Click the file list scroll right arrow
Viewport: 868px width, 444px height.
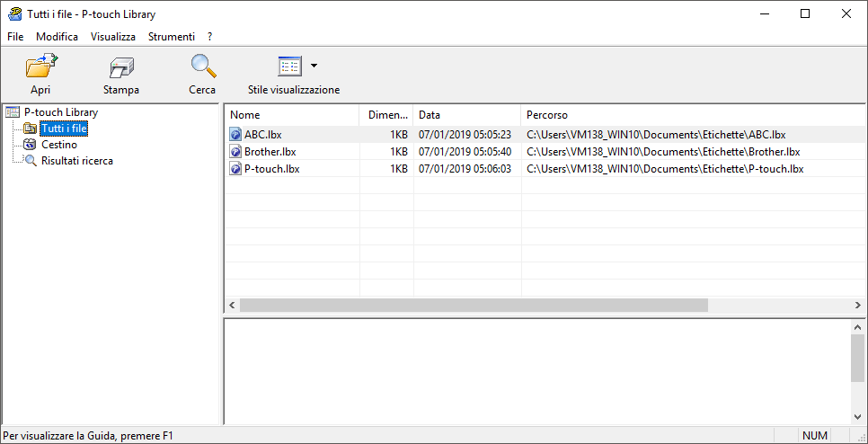[x=858, y=305]
